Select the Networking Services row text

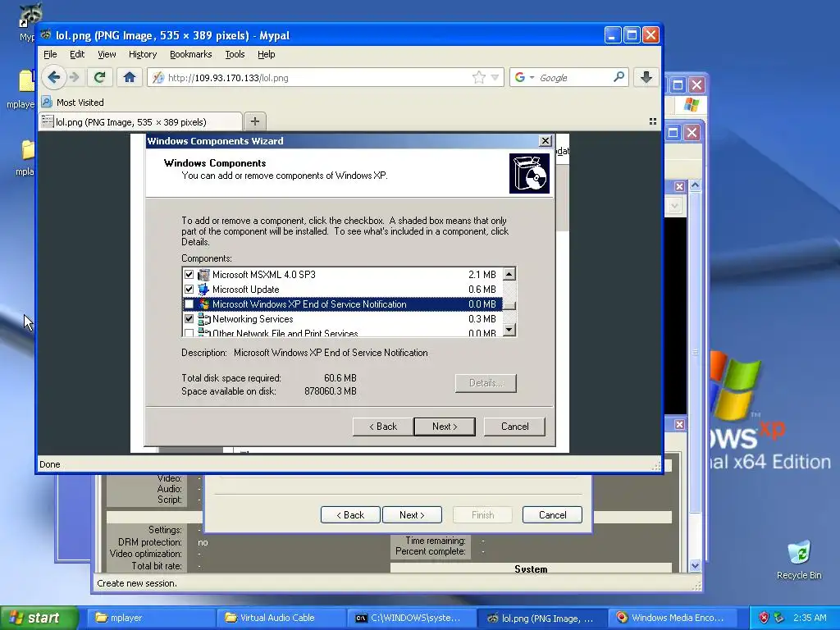coord(253,319)
